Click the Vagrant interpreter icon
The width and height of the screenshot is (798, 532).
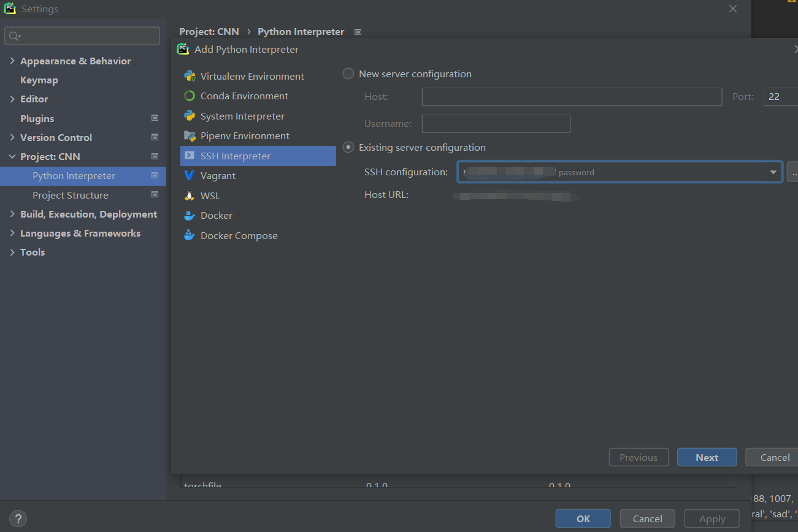[190, 175]
